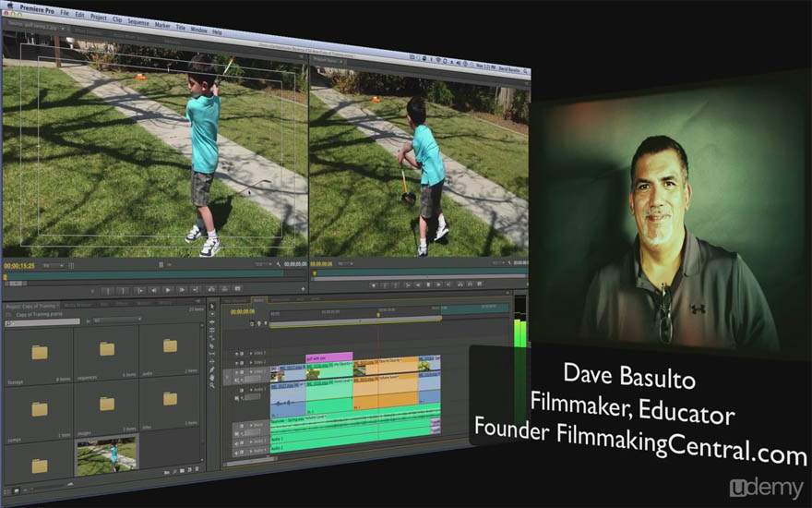Stop playback in Program monitor

click(428, 284)
